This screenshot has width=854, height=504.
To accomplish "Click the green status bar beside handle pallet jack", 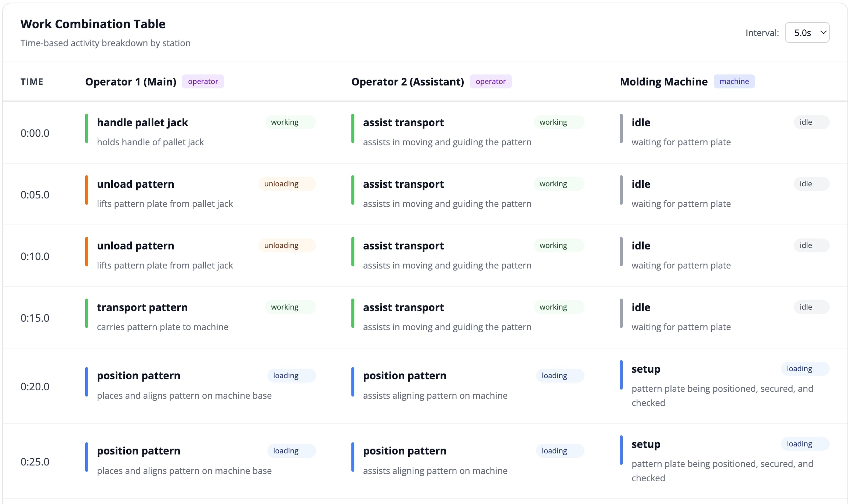I will click(87, 128).
